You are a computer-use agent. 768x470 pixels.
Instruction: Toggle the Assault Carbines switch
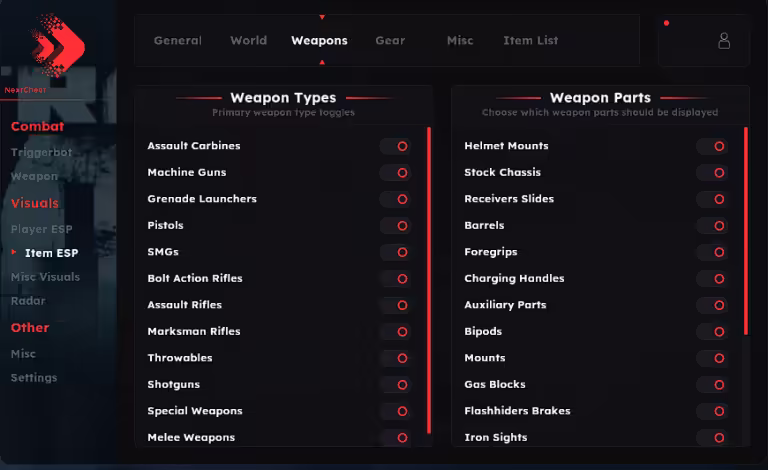coord(396,146)
